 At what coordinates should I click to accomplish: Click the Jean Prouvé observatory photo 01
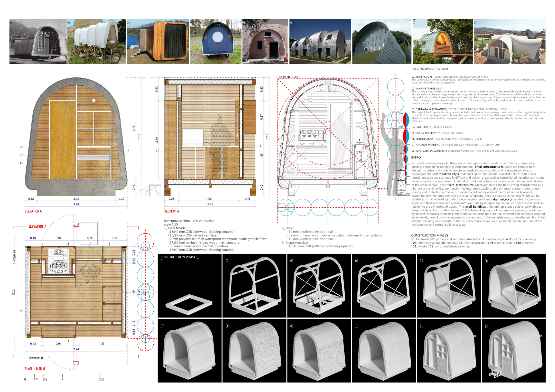coord(38,41)
